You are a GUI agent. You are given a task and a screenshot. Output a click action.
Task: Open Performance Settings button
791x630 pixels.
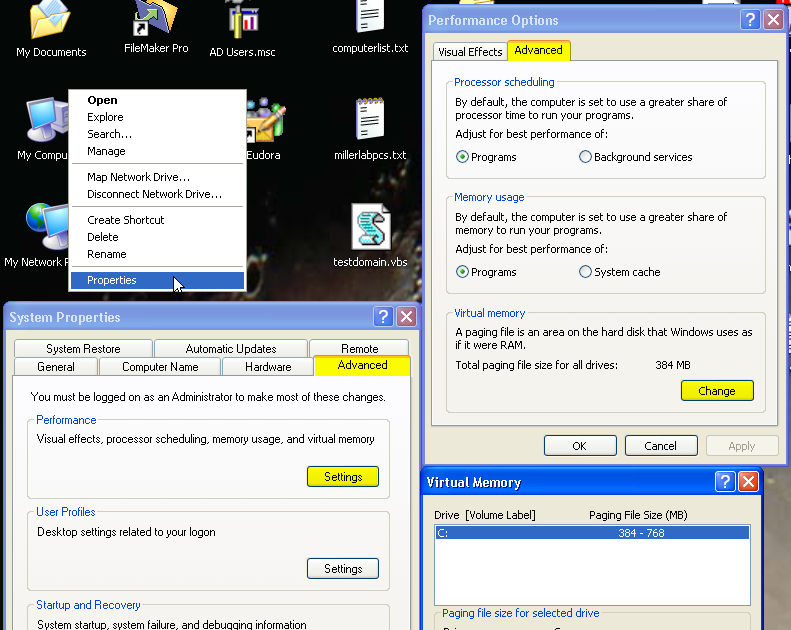click(x=343, y=477)
